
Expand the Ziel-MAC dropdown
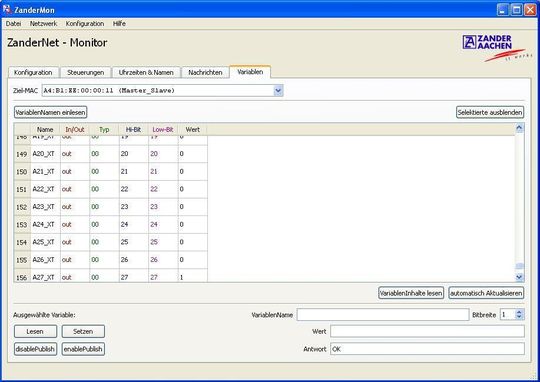tap(278, 91)
